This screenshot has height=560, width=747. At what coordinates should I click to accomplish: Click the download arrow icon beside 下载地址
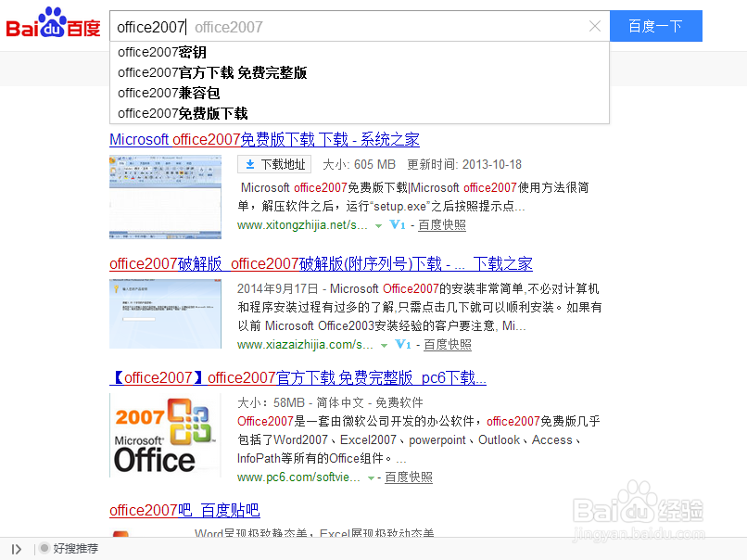[x=249, y=164]
